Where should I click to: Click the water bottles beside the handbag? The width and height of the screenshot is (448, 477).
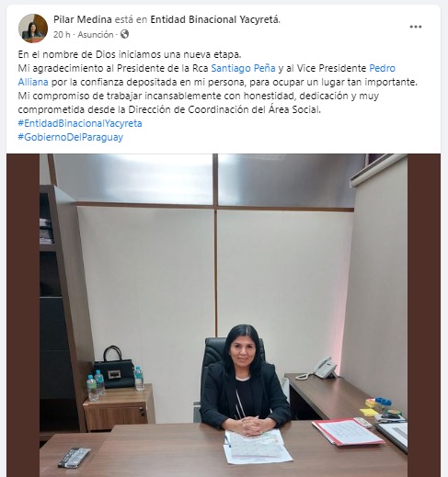(x=96, y=385)
